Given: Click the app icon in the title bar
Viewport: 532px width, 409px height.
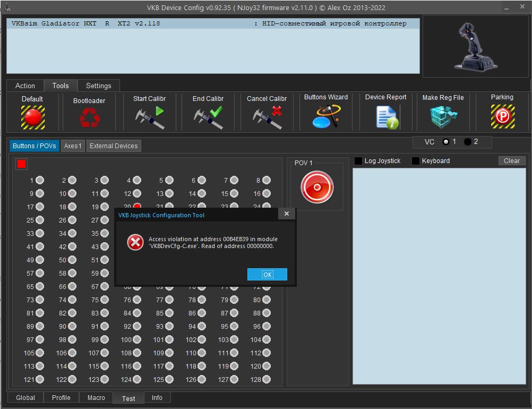Looking at the screenshot, I should (7, 7).
